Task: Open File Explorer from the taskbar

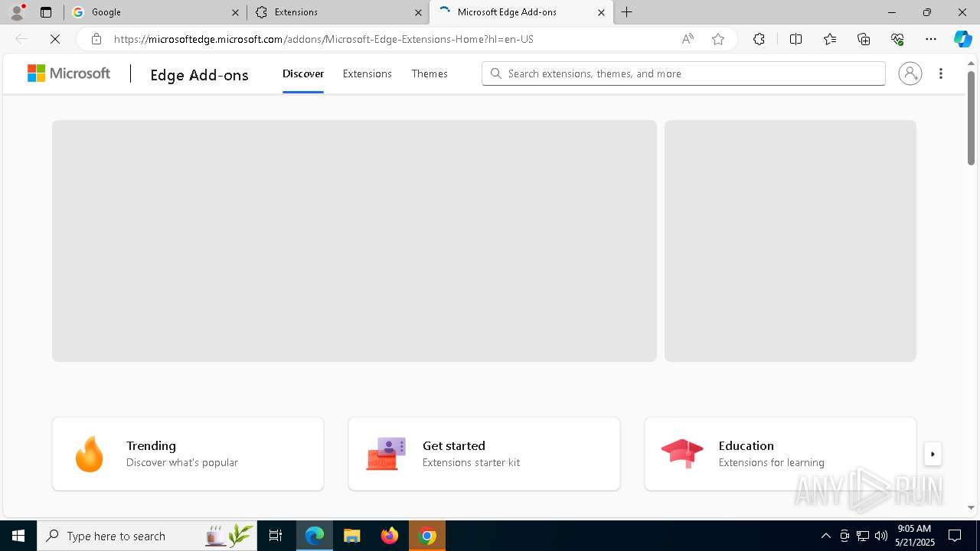Action: (352, 536)
